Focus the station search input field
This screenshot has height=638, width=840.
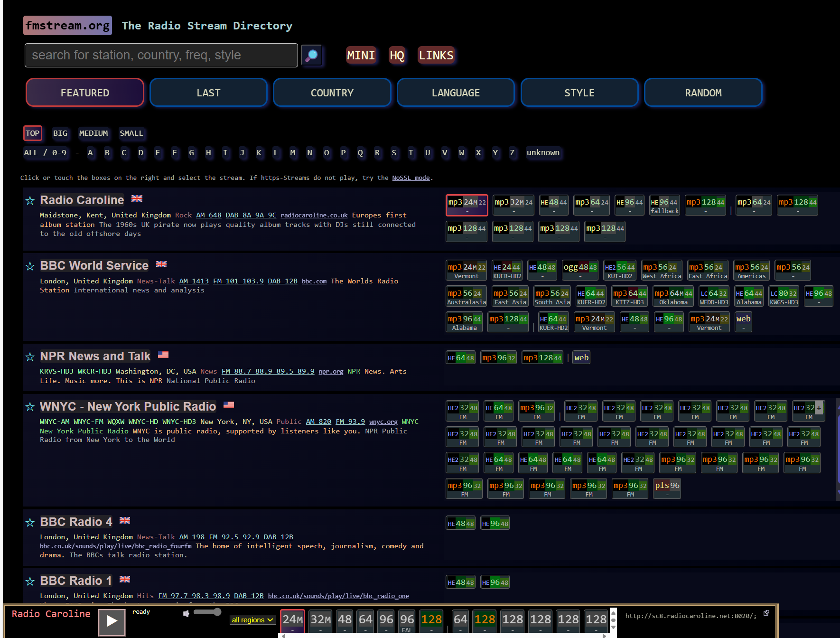pyautogui.click(x=161, y=56)
